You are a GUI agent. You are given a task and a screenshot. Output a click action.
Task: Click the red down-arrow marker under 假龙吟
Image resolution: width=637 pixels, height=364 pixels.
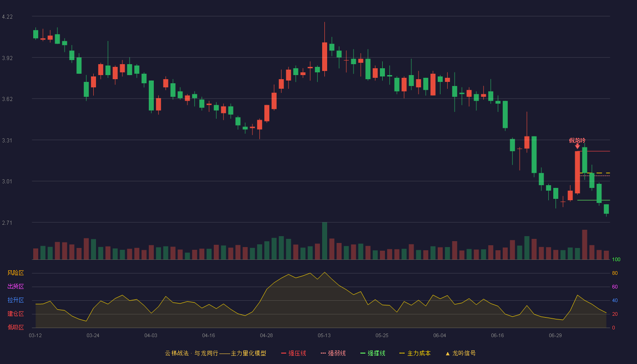(577, 146)
